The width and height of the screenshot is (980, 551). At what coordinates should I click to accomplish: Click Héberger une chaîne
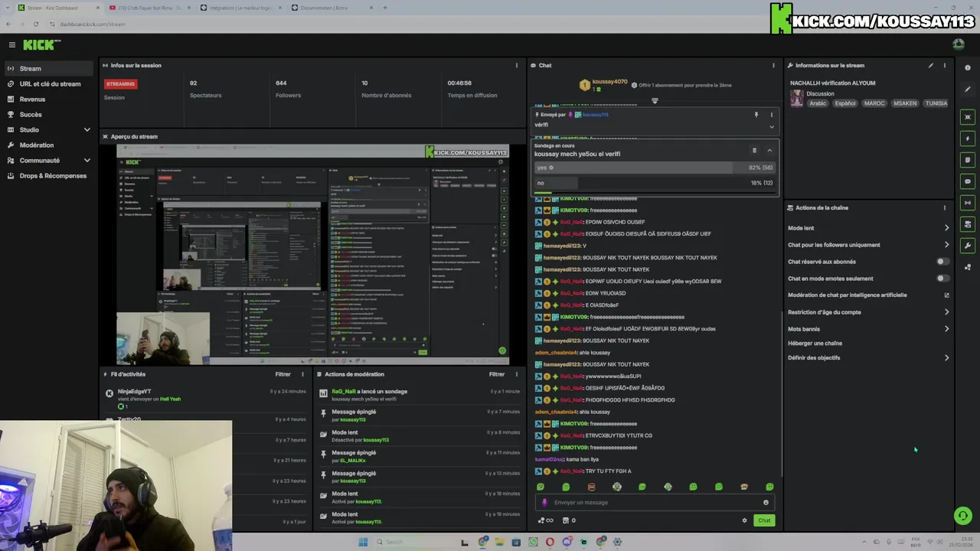pos(815,344)
